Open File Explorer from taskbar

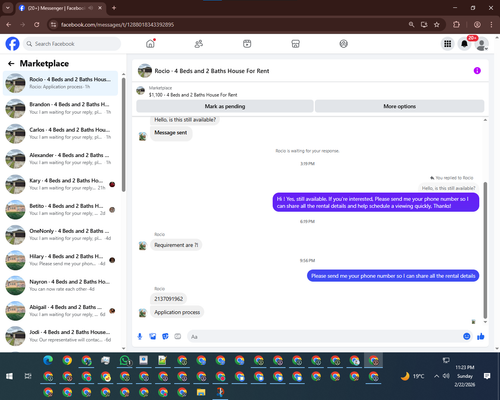[x=201, y=392]
